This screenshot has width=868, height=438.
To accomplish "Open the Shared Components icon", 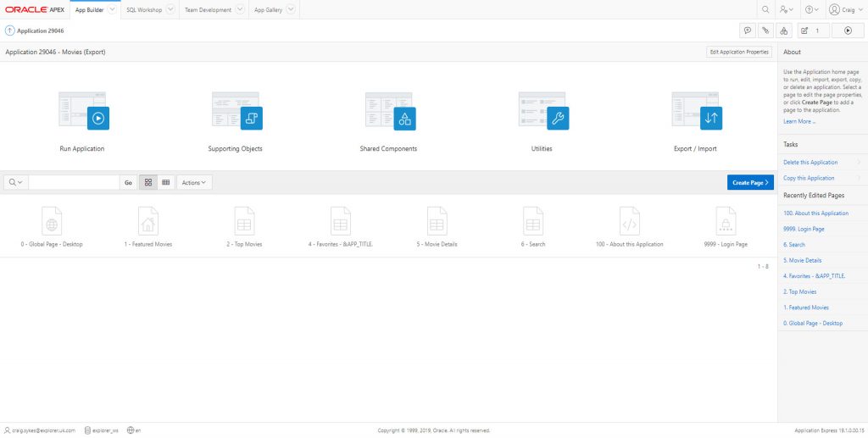I will pos(390,111).
